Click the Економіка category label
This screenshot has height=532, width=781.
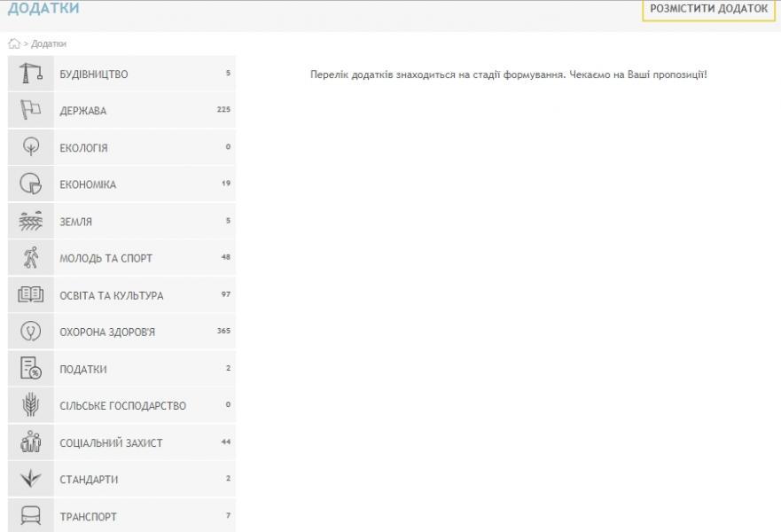click(x=87, y=184)
